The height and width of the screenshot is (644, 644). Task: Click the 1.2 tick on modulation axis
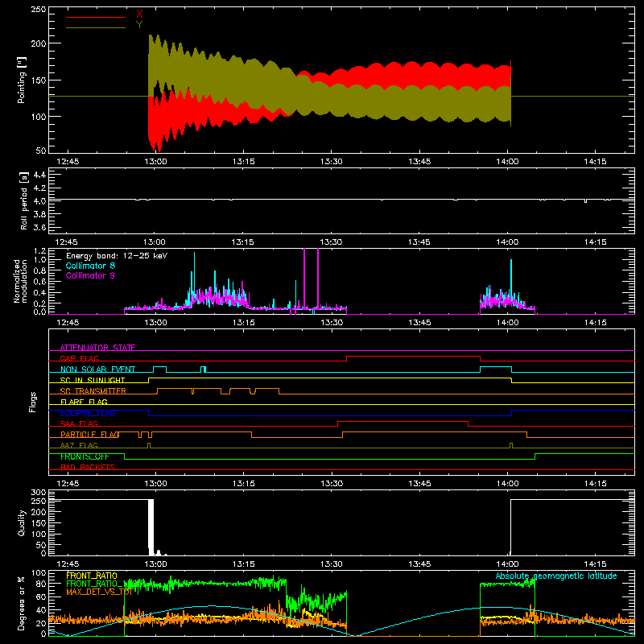39,251
